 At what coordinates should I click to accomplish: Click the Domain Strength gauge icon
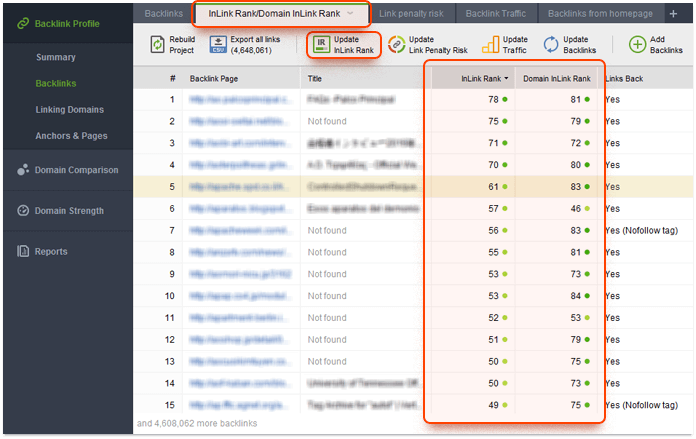[x=23, y=210]
